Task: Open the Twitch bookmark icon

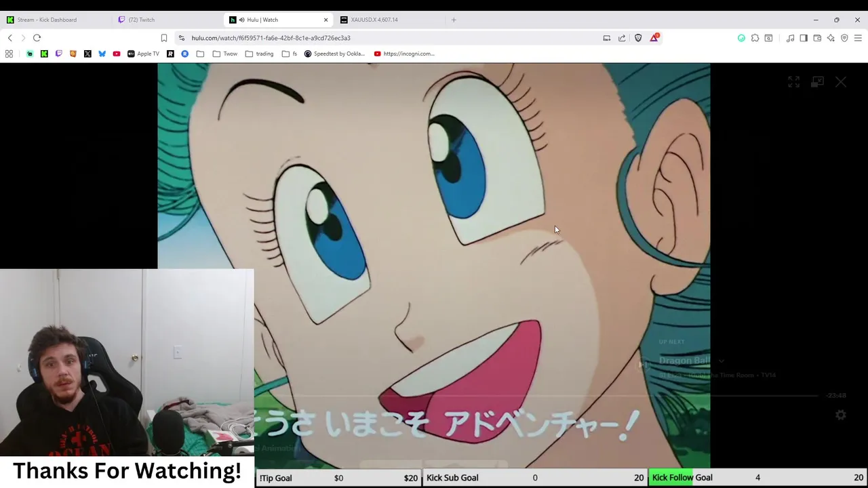Action: 58,54
